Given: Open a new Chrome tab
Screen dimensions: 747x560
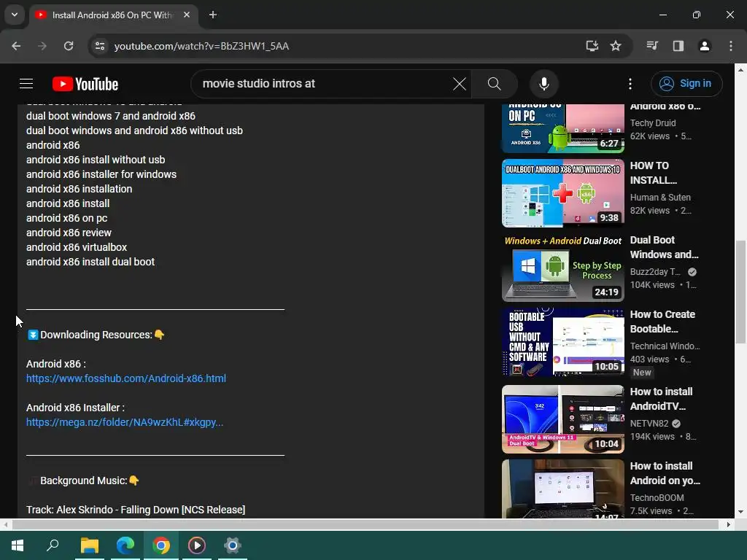Looking at the screenshot, I should click(x=213, y=15).
